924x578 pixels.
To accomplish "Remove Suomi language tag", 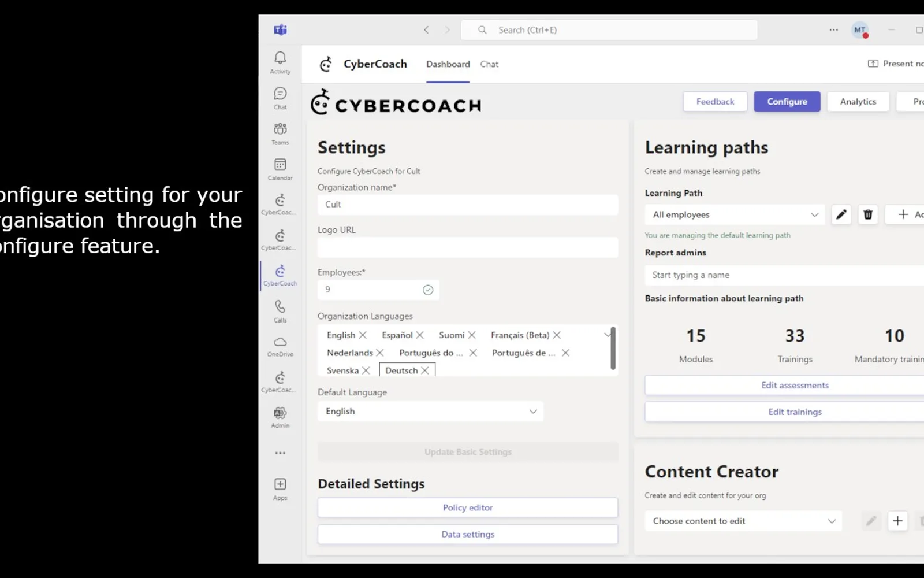I will click(472, 335).
